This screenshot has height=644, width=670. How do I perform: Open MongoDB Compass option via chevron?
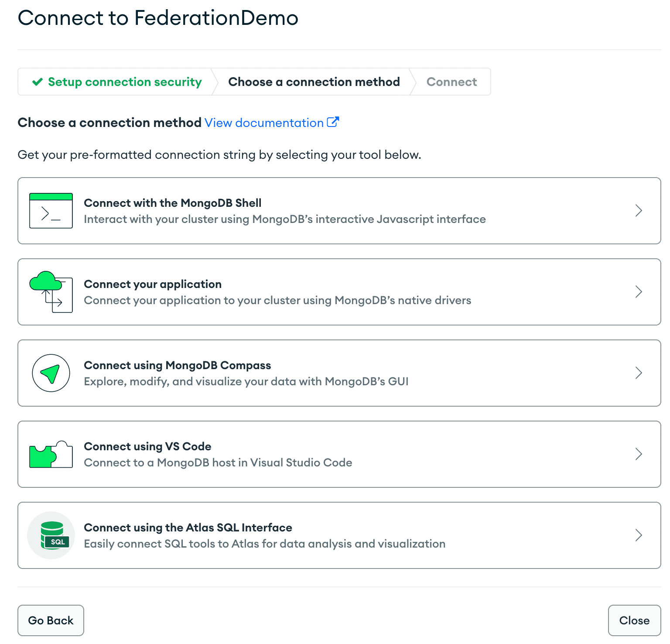coord(639,373)
